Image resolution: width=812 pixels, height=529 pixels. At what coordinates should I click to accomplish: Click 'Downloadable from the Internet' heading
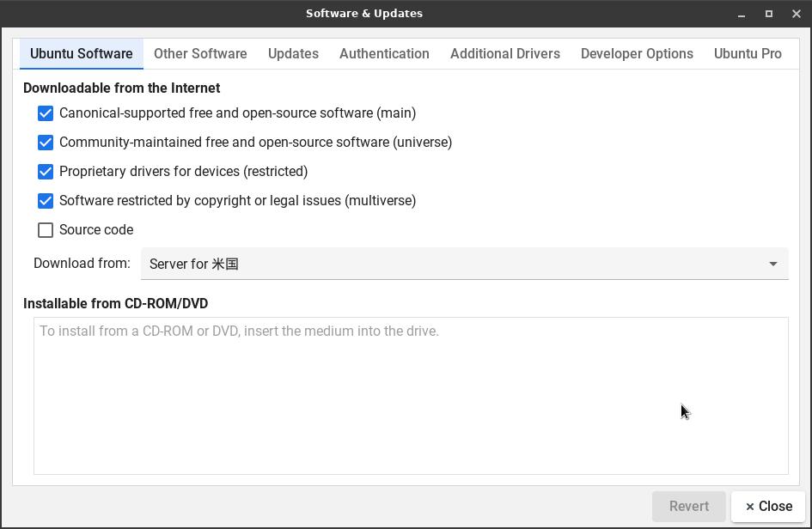click(122, 88)
